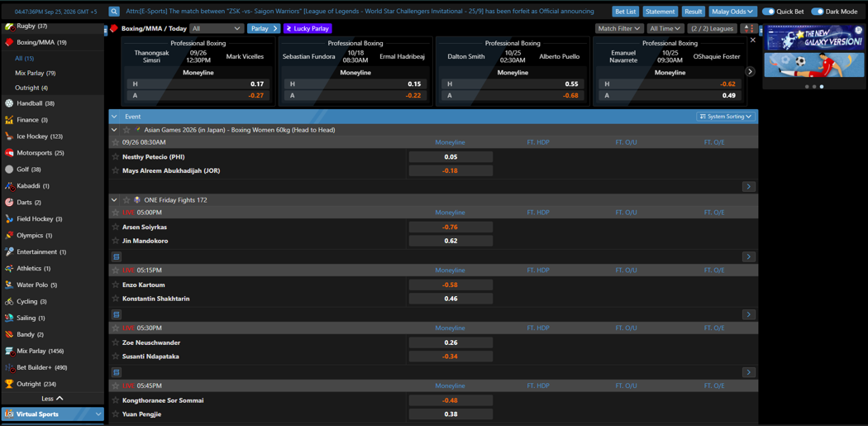The image size is (868, 426).
Task: Select the Field Hockey icon
Action: tap(9, 219)
